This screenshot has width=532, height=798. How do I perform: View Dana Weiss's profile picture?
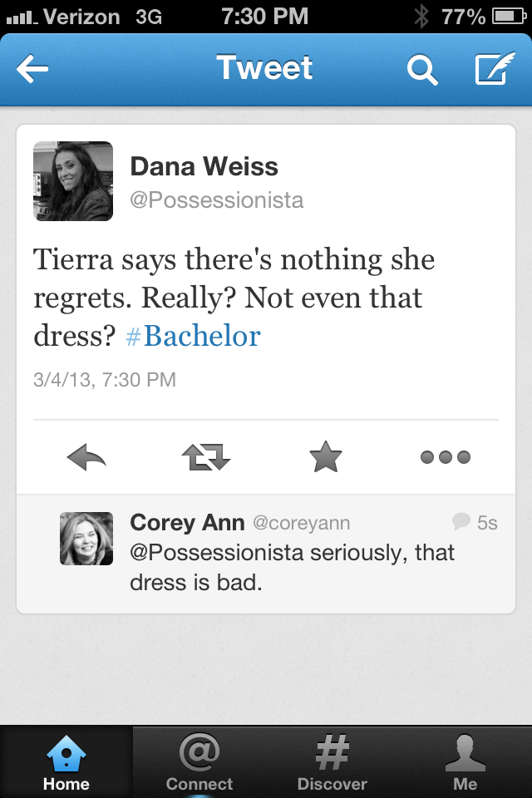click(73, 181)
